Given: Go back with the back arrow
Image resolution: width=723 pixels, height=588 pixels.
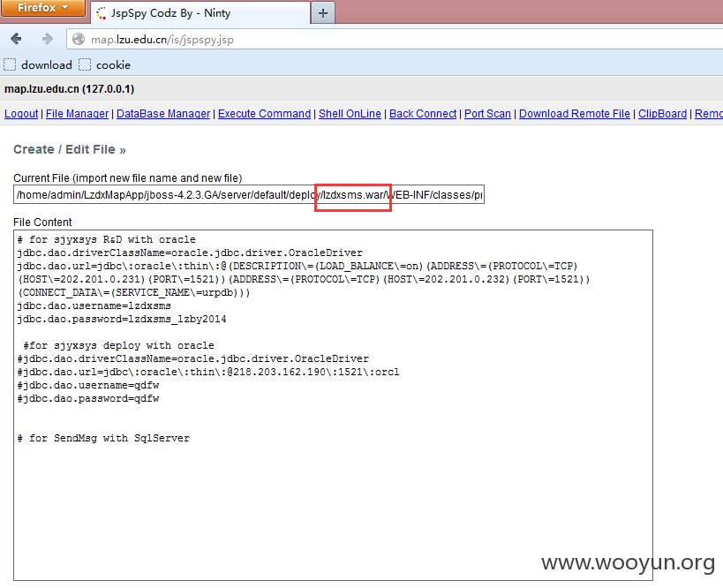Looking at the screenshot, I should coord(16,39).
